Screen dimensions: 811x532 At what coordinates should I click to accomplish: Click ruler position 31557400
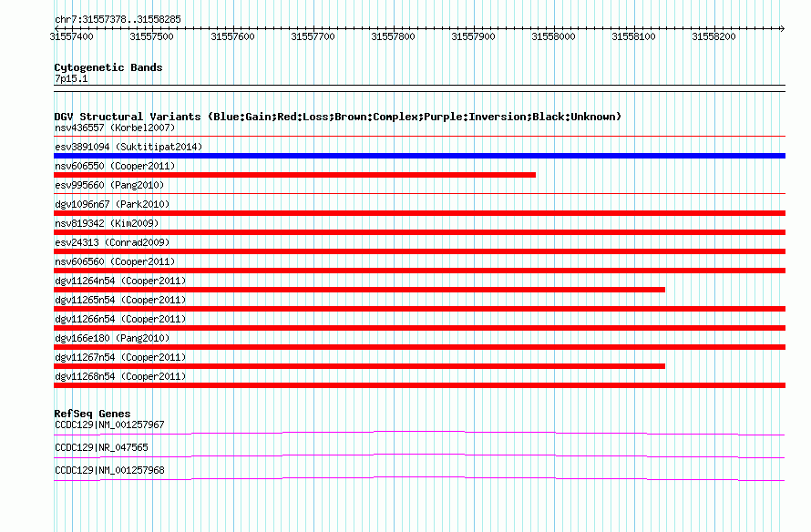click(71, 36)
